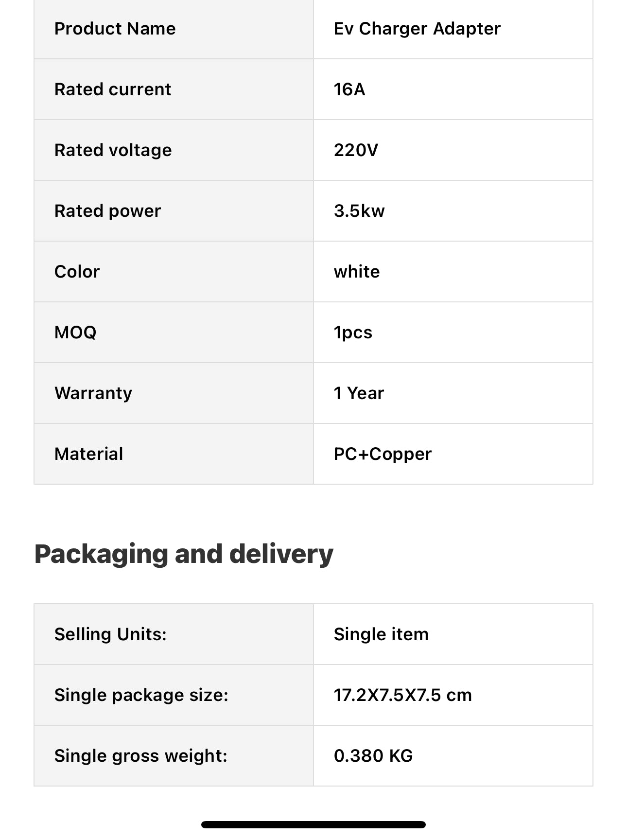
Task: Tap the Rated current label
Action: (113, 89)
